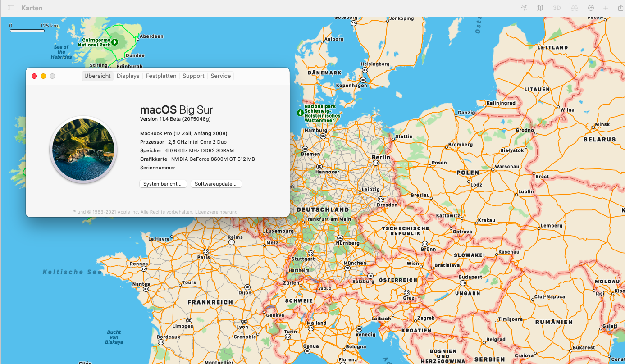Screen dimensions: 625x364
Task: Open the 3D badge above Paris
Action: [206, 251]
